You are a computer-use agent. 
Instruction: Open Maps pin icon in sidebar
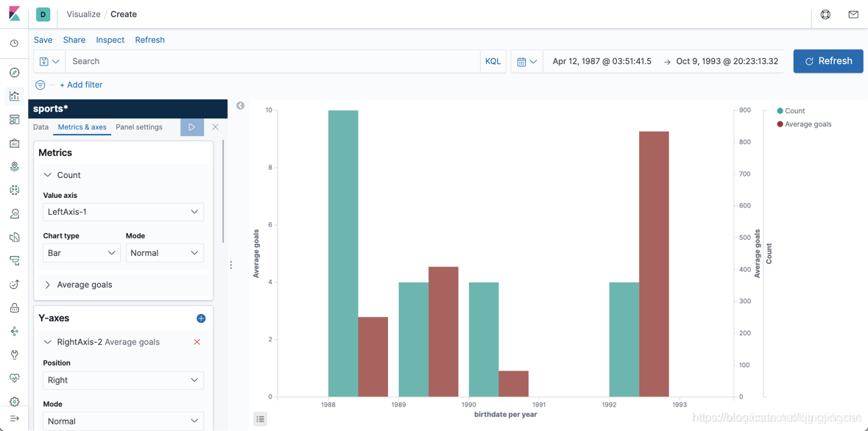pos(15,166)
